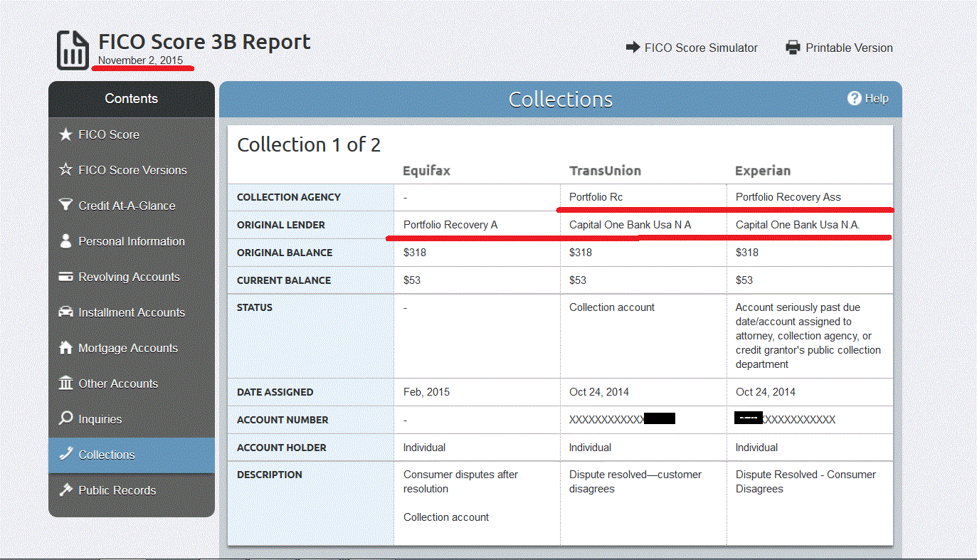Image resolution: width=977 pixels, height=560 pixels.
Task: Click the FICO report document logo icon
Action: coord(73,51)
